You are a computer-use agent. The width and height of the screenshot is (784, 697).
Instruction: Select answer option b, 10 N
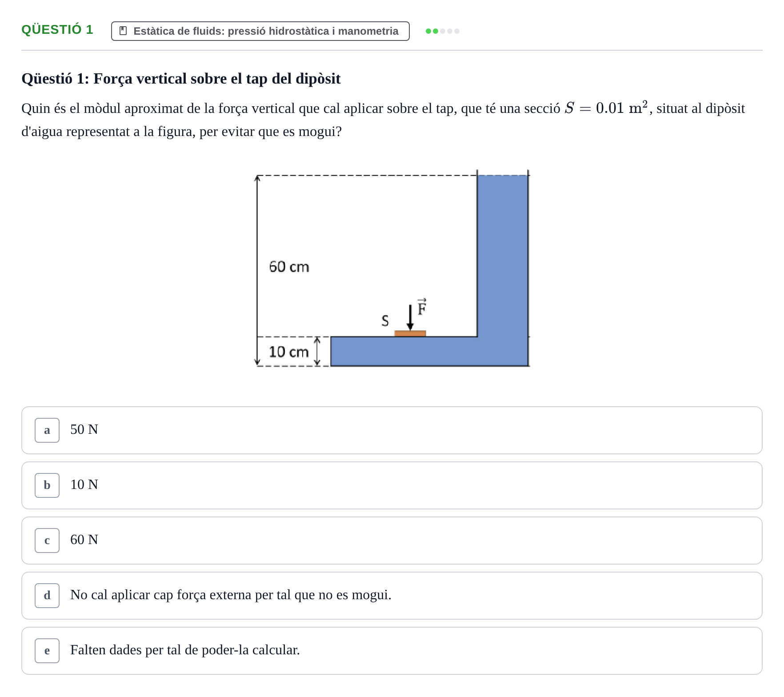(392, 485)
